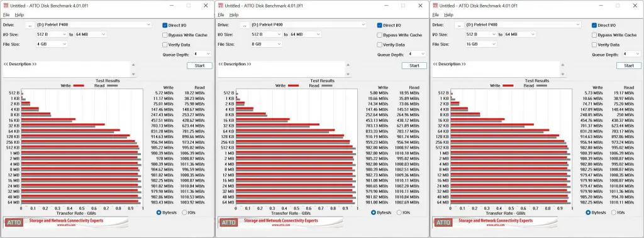Uncheck Direct I/O in the 16 GB window
644x238 pixels.
[594, 25]
